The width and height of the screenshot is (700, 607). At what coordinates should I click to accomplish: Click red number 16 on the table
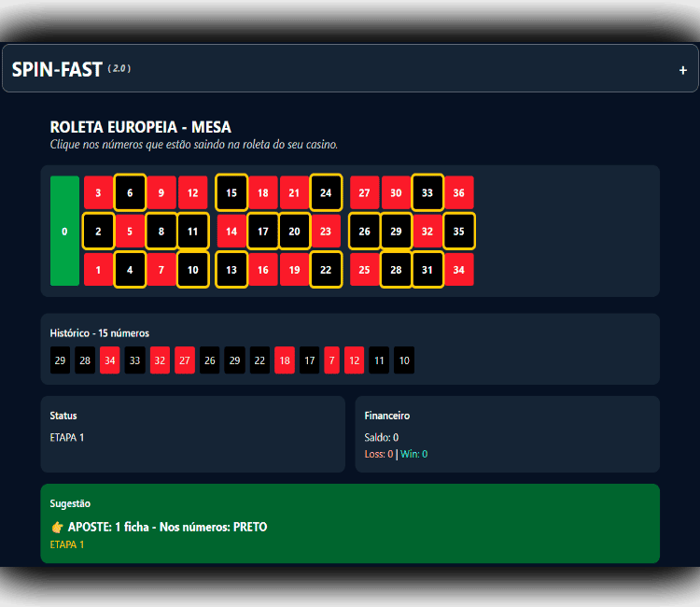pos(263,269)
